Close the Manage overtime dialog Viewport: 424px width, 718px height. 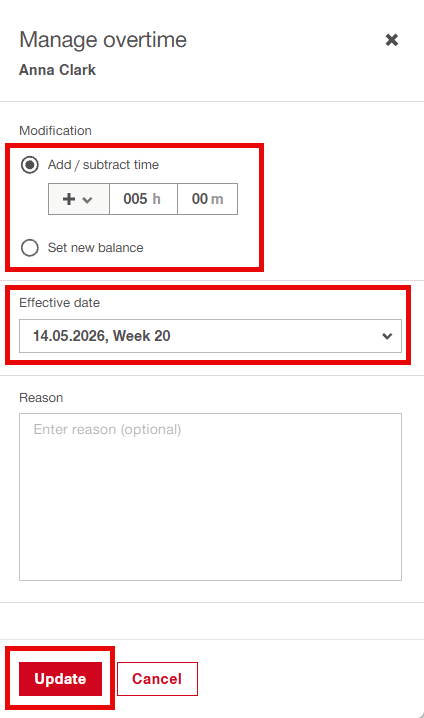tap(391, 40)
